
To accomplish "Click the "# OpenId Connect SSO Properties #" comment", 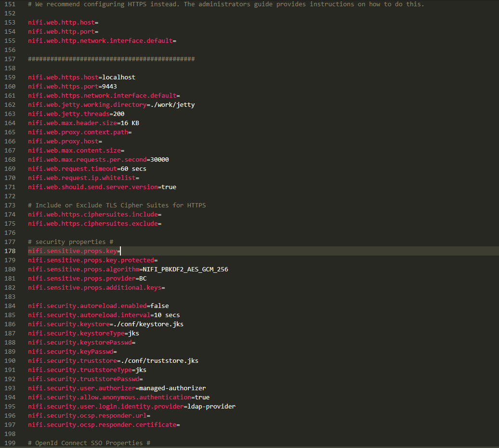I will (89, 443).
